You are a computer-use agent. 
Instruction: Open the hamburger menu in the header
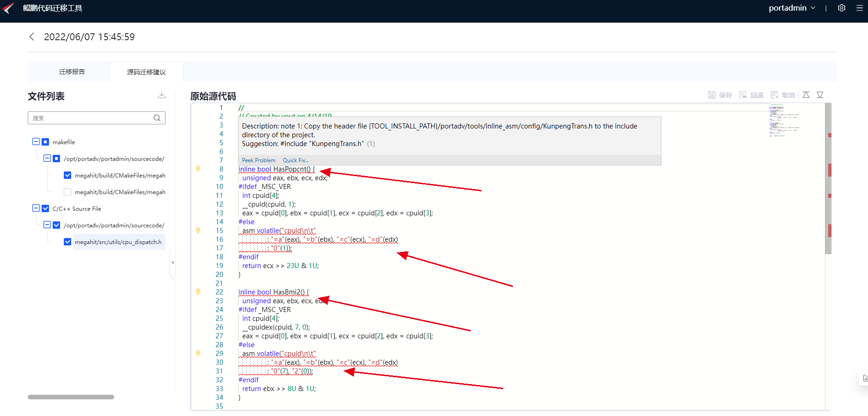[860, 8]
